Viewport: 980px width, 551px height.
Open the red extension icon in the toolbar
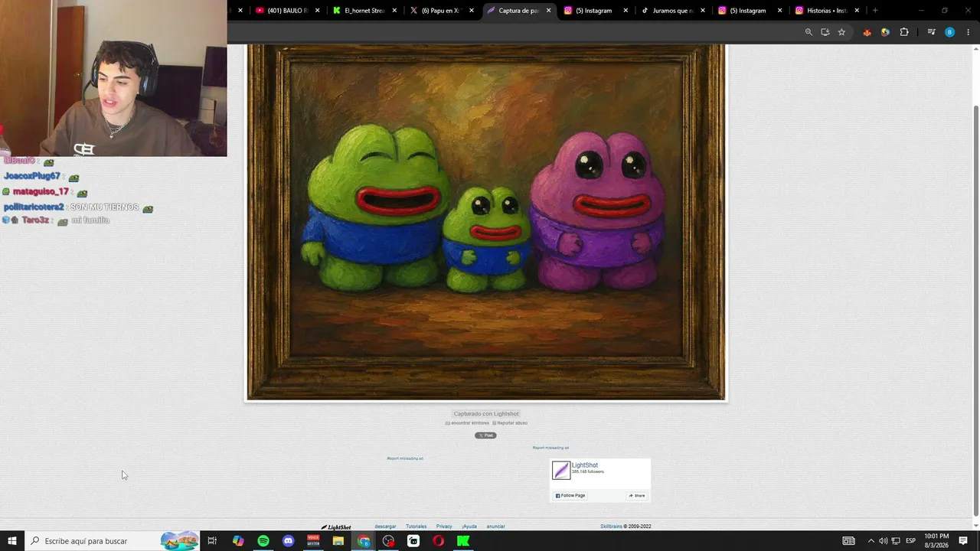[867, 32]
